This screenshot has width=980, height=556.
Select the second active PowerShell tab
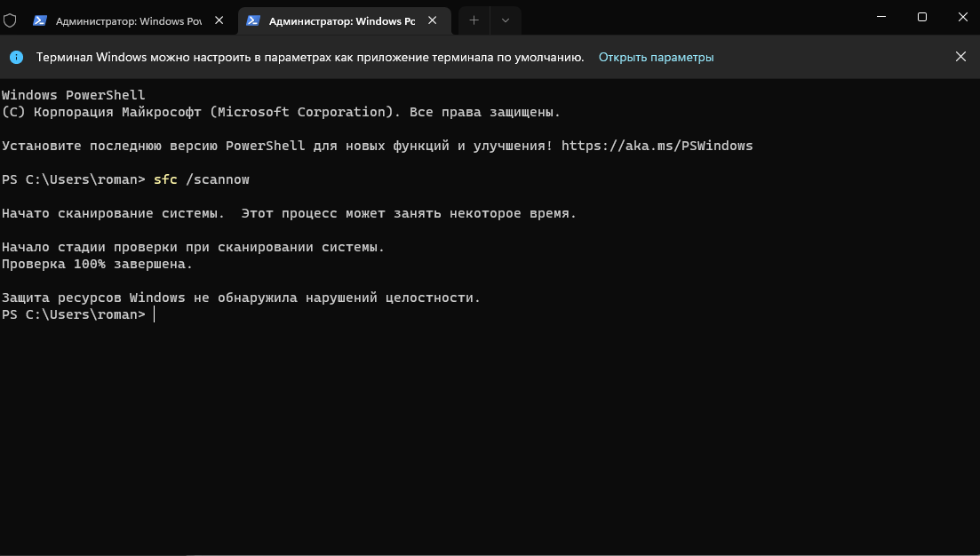click(x=345, y=20)
